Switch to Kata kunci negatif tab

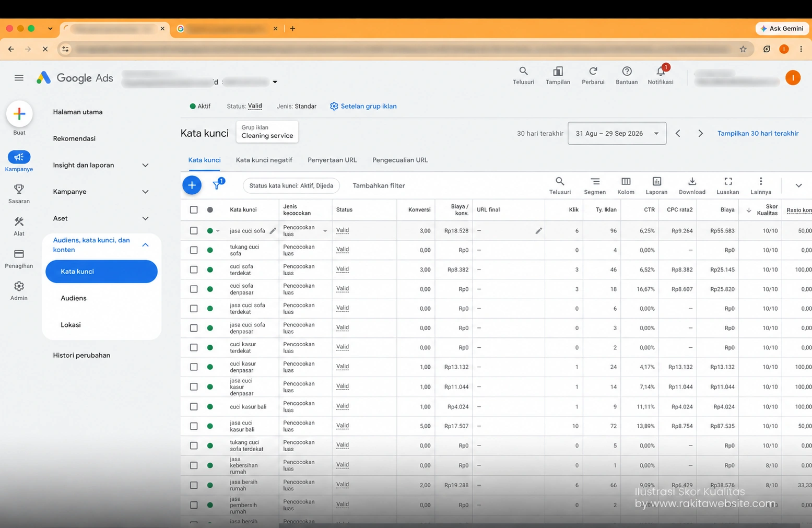tap(264, 160)
